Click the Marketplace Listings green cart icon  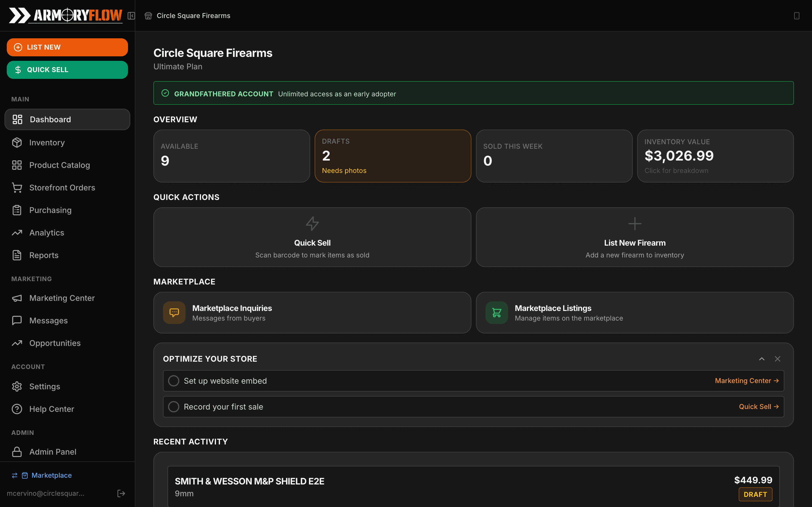coord(497,312)
